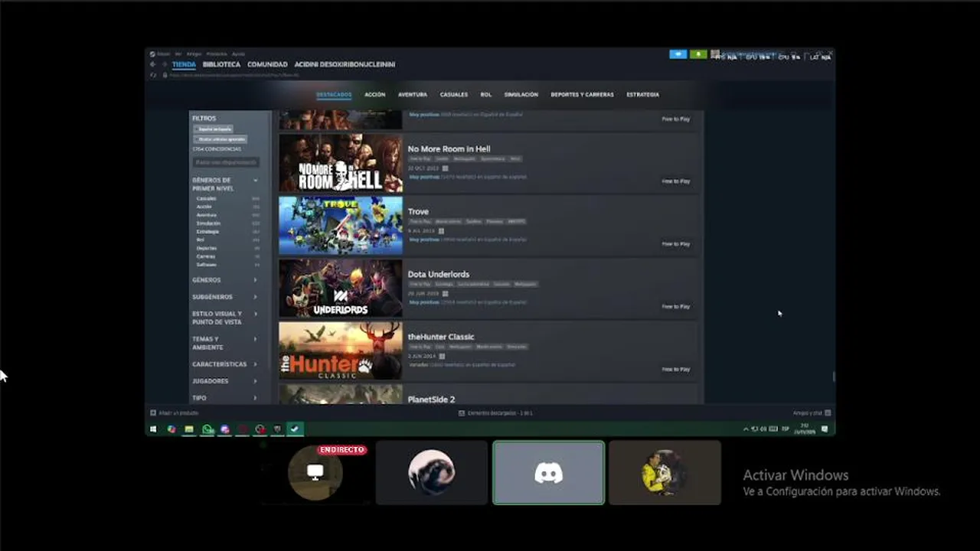Screen dimensions: 980x551
Task: Click theHunter Classic title
Action: pos(441,337)
